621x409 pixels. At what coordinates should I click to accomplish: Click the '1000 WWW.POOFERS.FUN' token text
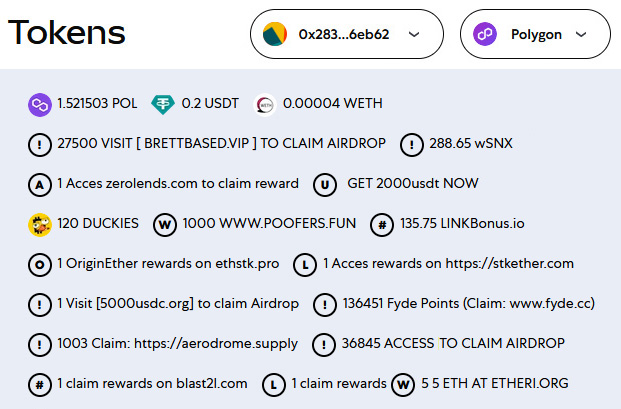[x=269, y=223]
